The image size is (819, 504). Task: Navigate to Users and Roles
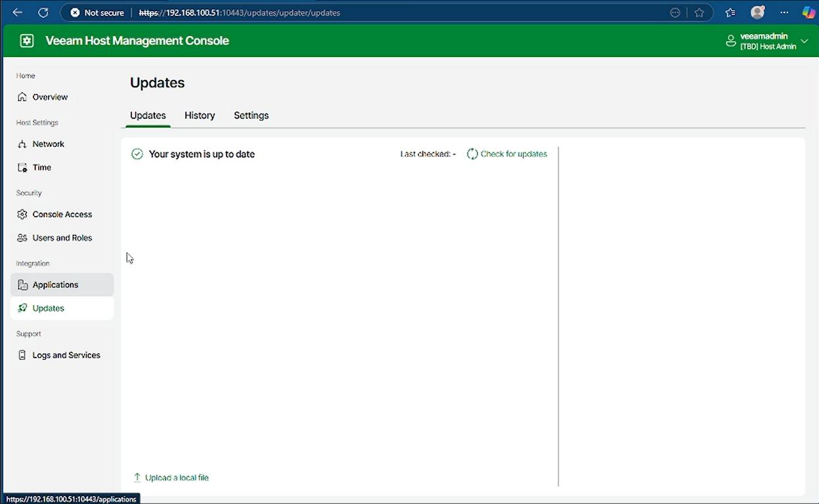click(x=62, y=238)
